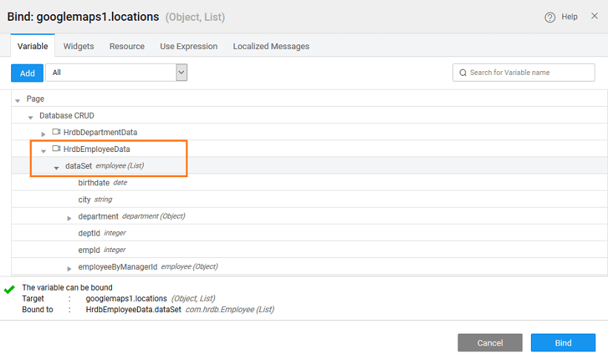Image resolution: width=608 pixels, height=364 pixels.
Task: Click the HrdbEmployeeData variable icon
Action: 56,149
